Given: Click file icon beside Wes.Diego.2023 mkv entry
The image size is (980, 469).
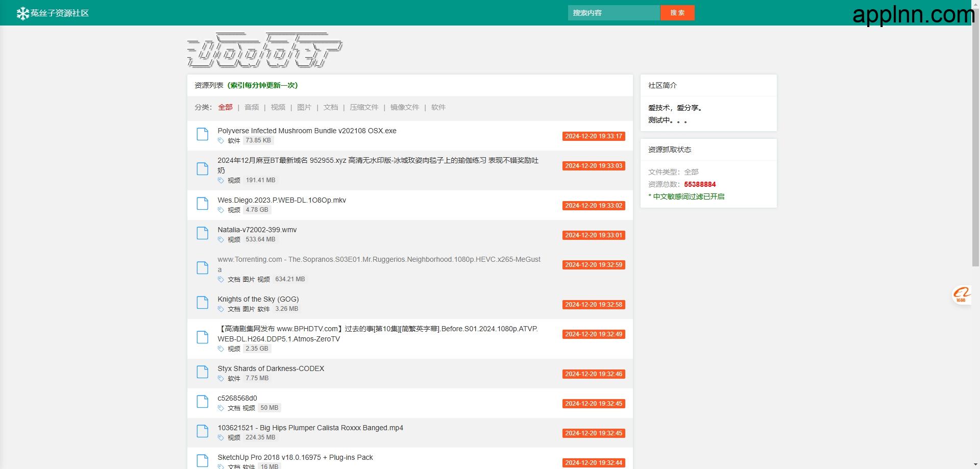Looking at the screenshot, I should point(203,204).
